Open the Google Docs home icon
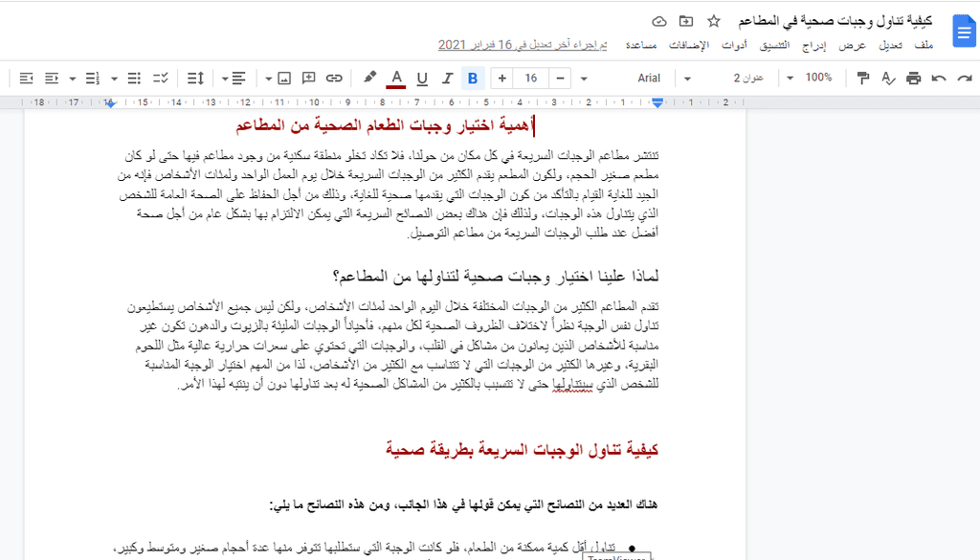Viewport: 980px width, 560px height. [964, 32]
